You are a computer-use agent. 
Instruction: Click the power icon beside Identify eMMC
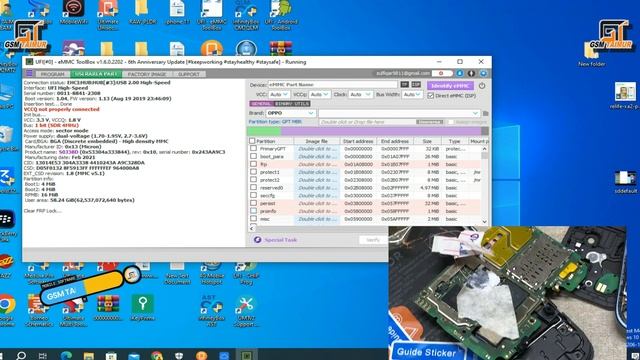tap(482, 86)
